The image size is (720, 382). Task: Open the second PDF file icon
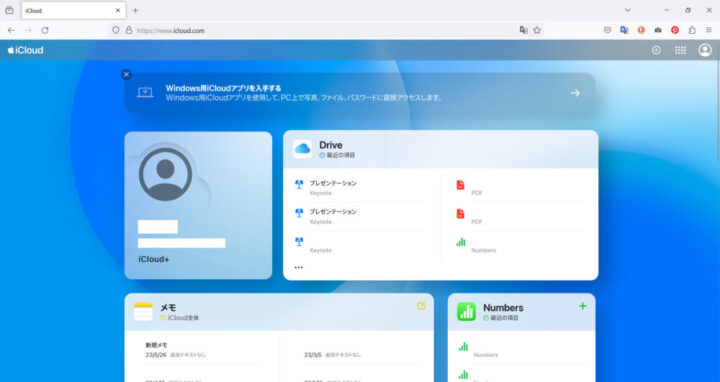pos(460,213)
